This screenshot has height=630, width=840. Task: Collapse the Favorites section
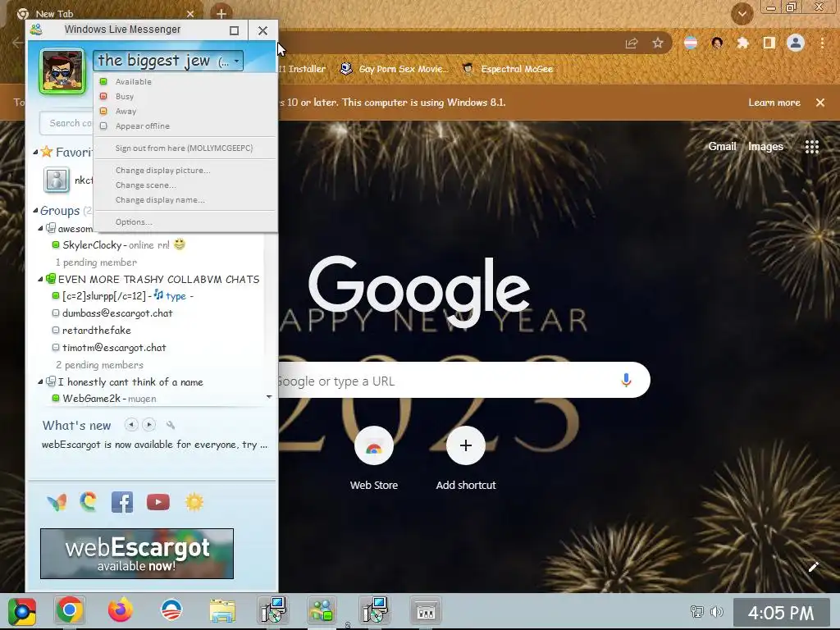click(35, 152)
